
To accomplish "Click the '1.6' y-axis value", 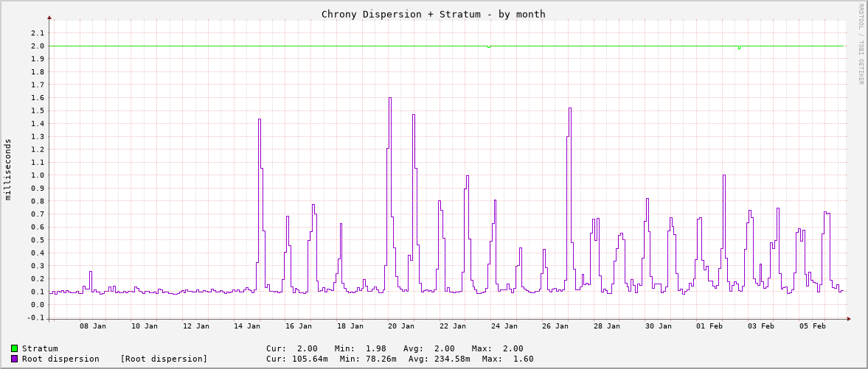I will [37, 98].
